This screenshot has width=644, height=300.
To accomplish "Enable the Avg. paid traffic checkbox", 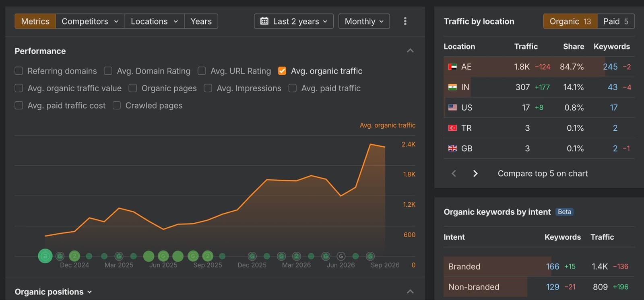I will 293,88.
